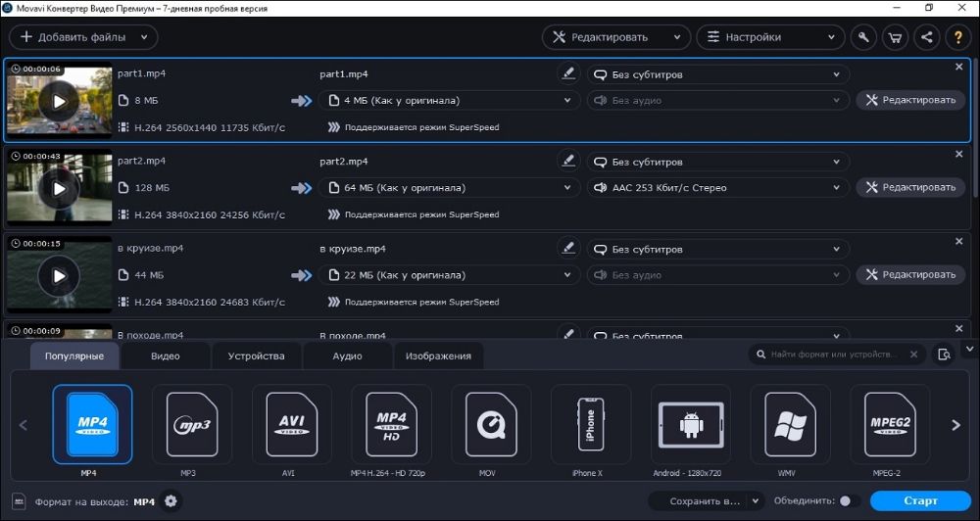Expand the Настройки dropdown
The width and height of the screenshot is (980, 521).
point(831,37)
